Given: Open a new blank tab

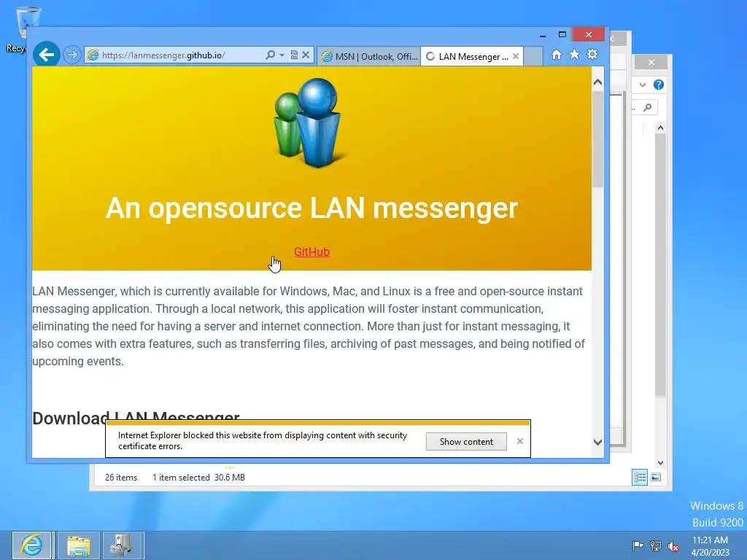Looking at the screenshot, I should pyautogui.click(x=533, y=56).
